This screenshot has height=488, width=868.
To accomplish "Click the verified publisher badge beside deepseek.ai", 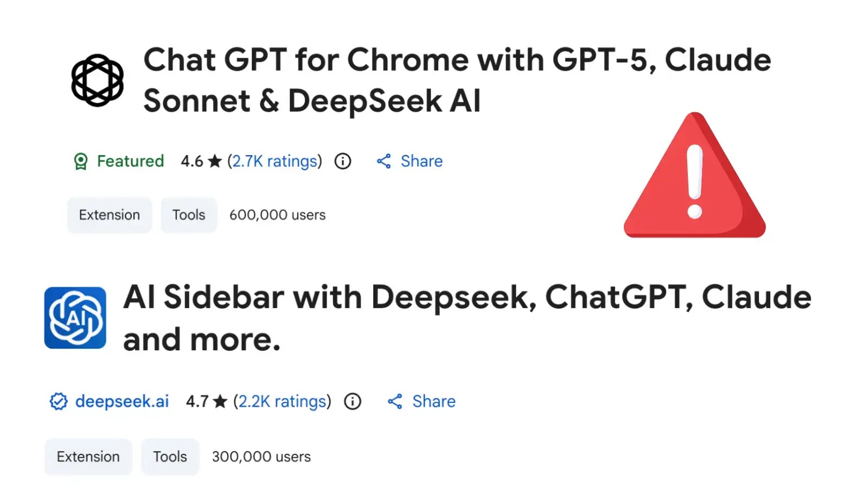I will coord(58,401).
